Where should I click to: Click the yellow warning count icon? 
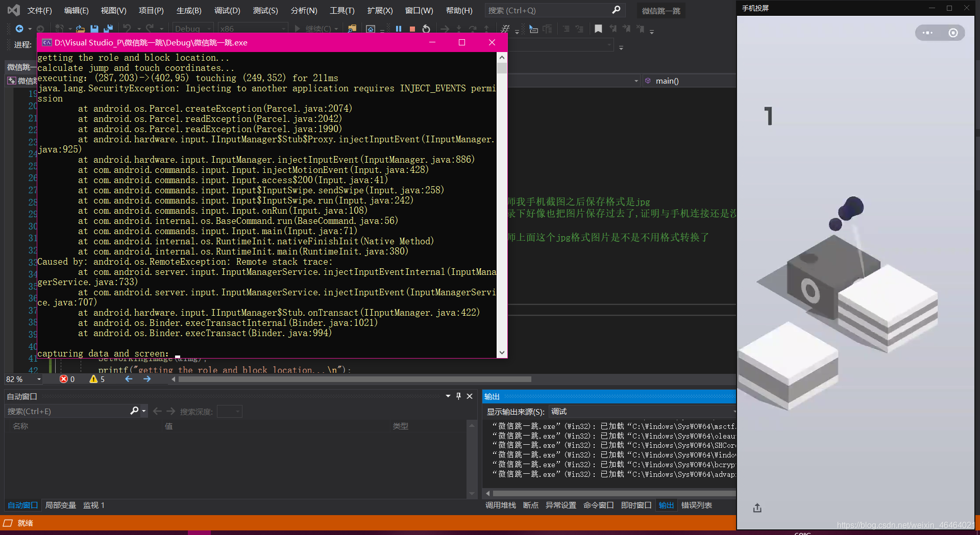(93, 379)
